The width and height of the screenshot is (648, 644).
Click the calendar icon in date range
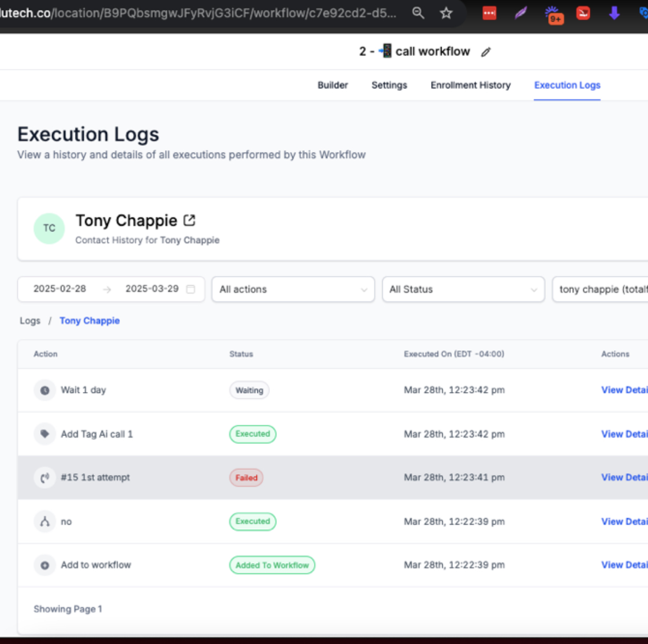[191, 289]
